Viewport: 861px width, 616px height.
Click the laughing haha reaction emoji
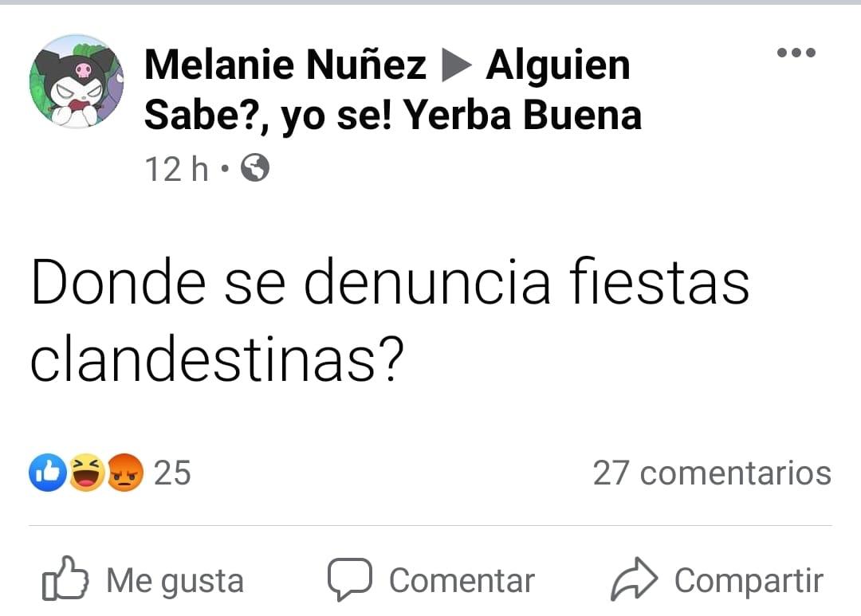(87, 472)
